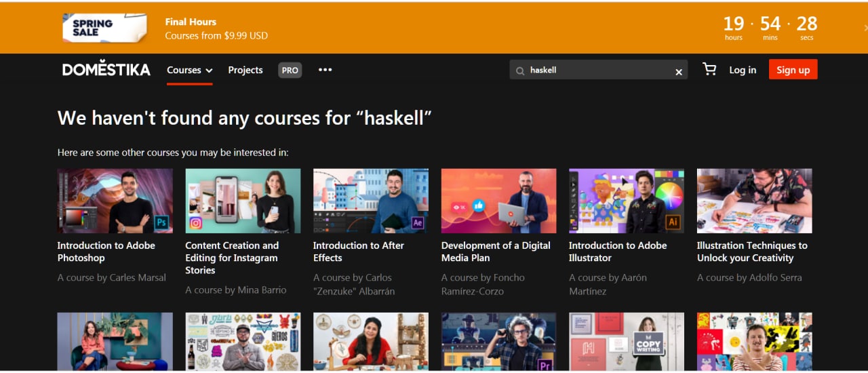Open Introduction to After Effects thumbnail

tap(371, 201)
